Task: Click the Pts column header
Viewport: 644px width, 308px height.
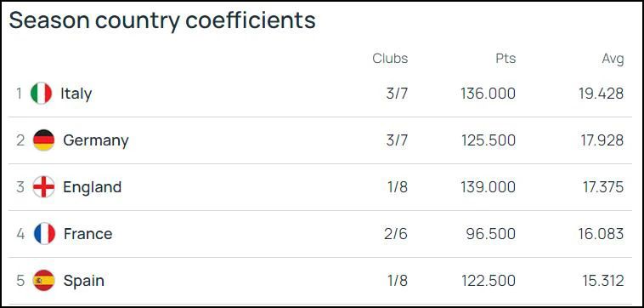Action: (506, 59)
